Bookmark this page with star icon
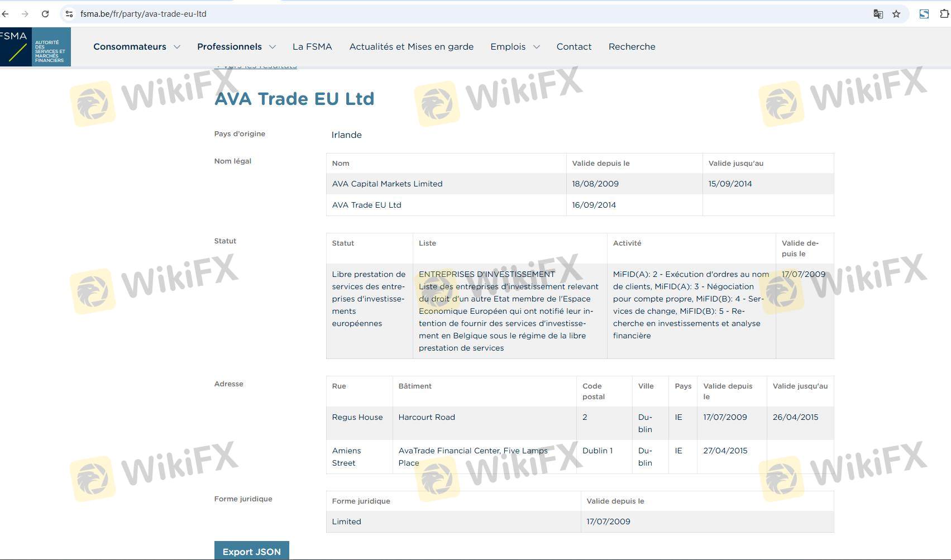The image size is (951, 560). click(896, 14)
